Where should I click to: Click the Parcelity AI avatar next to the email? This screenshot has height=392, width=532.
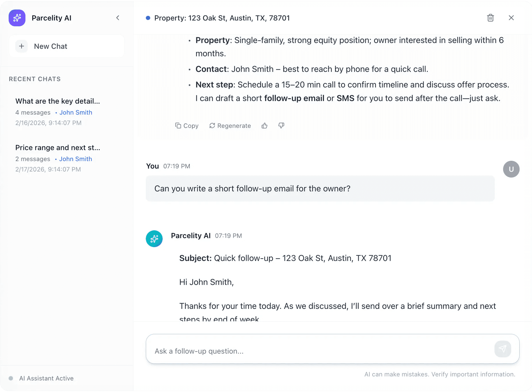(x=154, y=239)
